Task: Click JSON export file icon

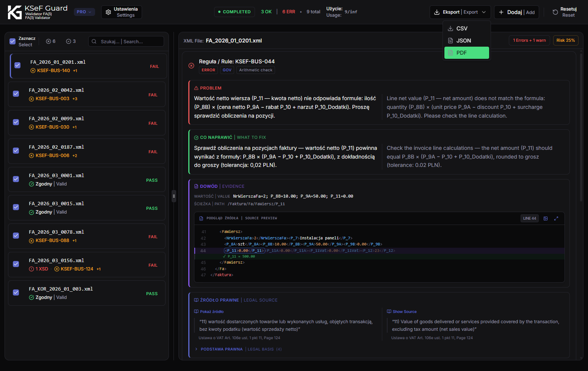Action: (x=450, y=41)
